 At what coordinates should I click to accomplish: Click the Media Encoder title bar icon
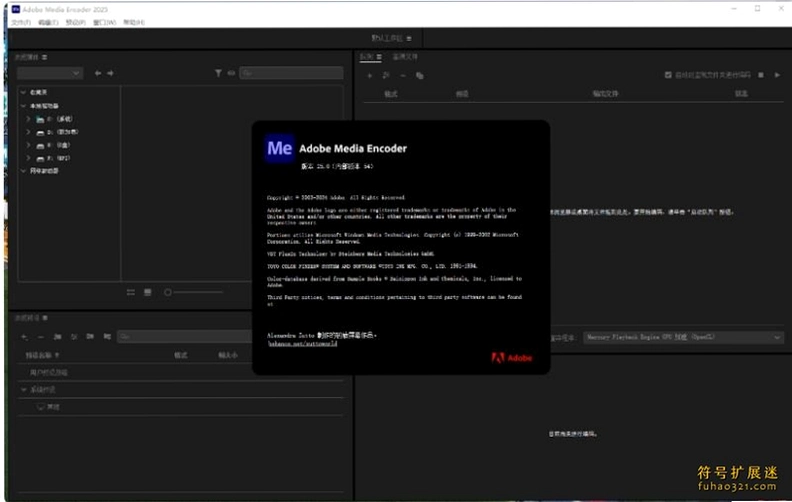point(16,9)
